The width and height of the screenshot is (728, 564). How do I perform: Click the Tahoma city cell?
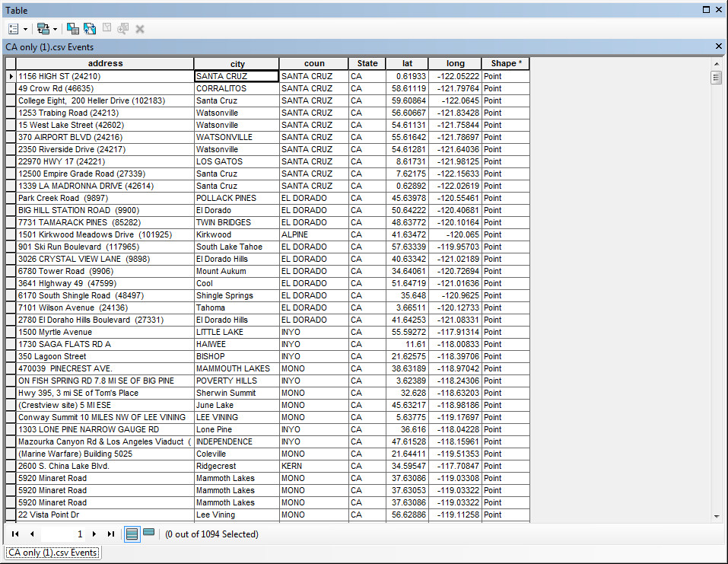(x=237, y=307)
